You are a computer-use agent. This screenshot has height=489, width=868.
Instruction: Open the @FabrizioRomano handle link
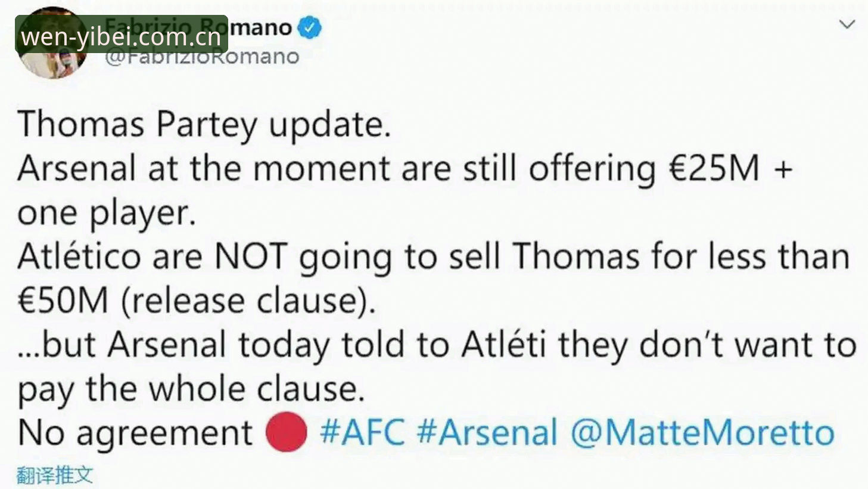pos(202,57)
